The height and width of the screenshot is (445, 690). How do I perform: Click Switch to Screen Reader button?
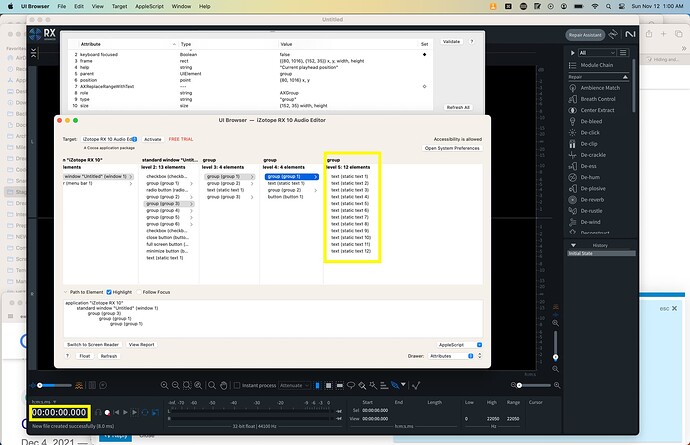93,345
